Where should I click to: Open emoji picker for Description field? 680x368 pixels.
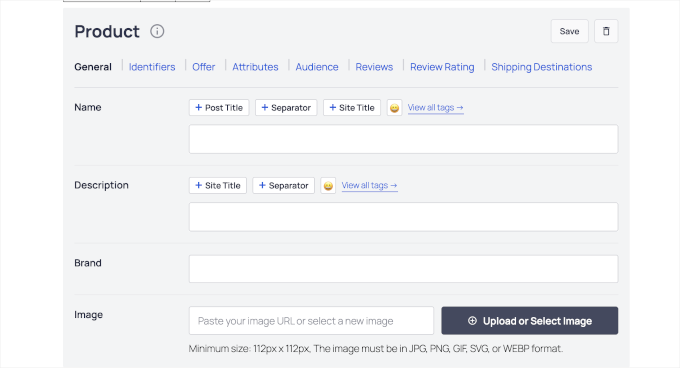[x=328, y=186]
